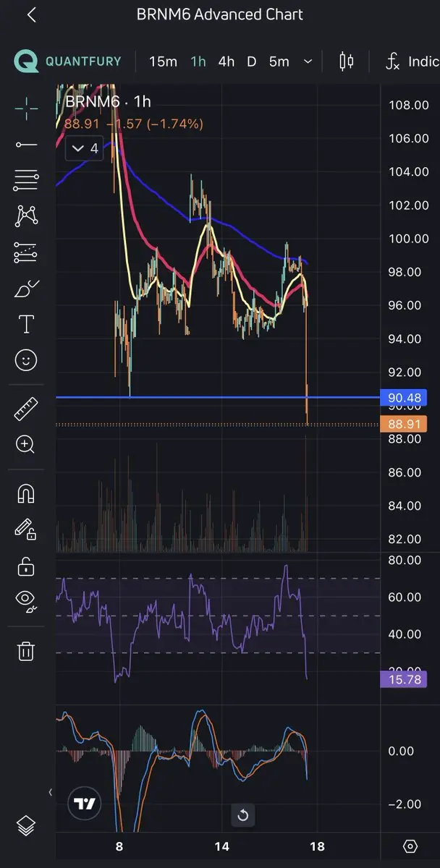Open the pattern drawing tool
The height and width of the screenshot is (868, 440).
pyautogui.click(x=26, y=216)
